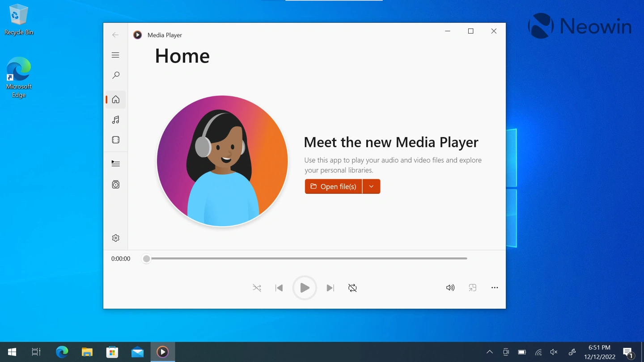Expand the Open file(s) dropdown arrow
The image size is (644, 362).
pyautogui.click(x=371, y=186)
